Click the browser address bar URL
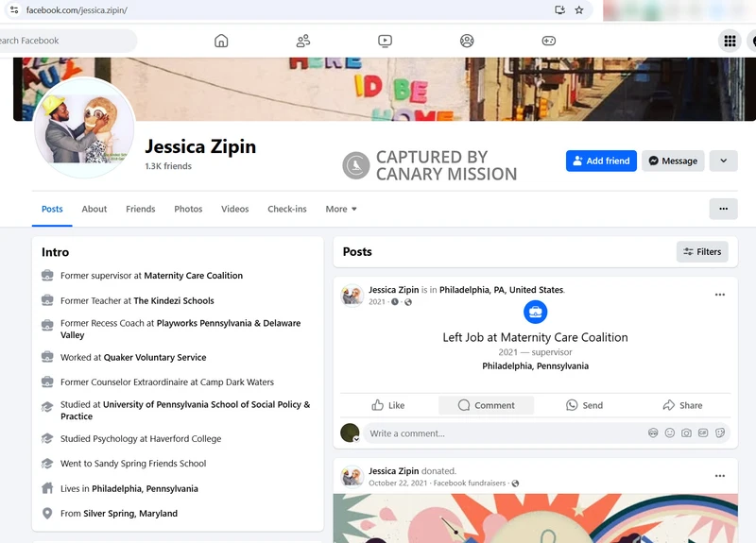The width and height of the screenshot is (756, 543). [x=77, y=10]
